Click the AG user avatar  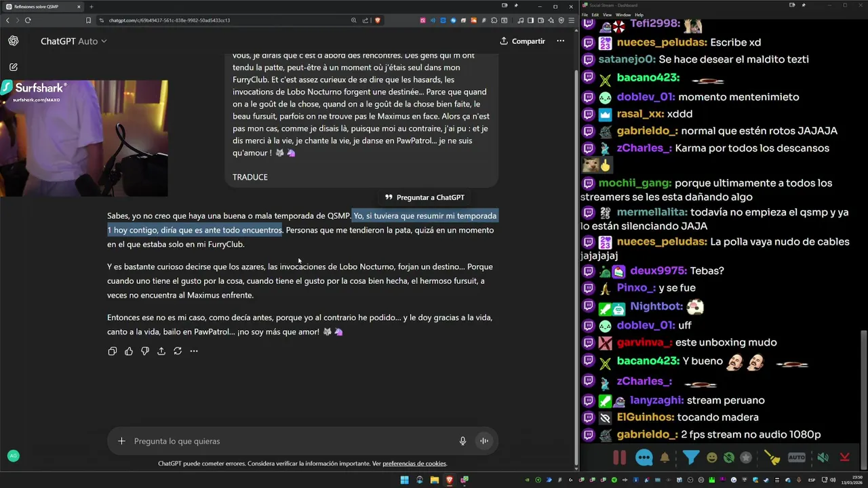13,456
